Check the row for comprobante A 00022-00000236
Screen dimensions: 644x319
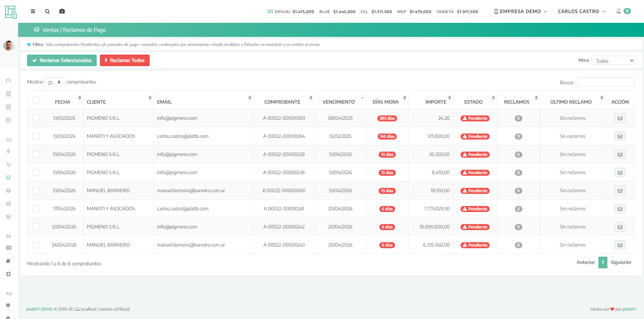[36, 172]
